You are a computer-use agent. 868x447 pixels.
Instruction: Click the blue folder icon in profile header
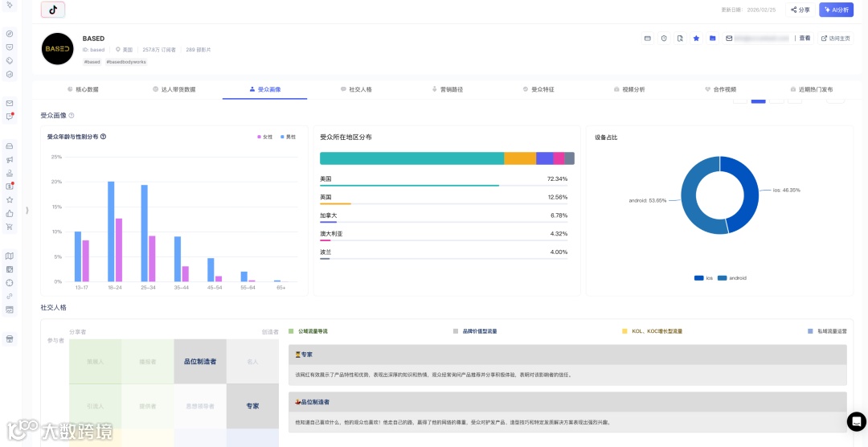[713, 39]
